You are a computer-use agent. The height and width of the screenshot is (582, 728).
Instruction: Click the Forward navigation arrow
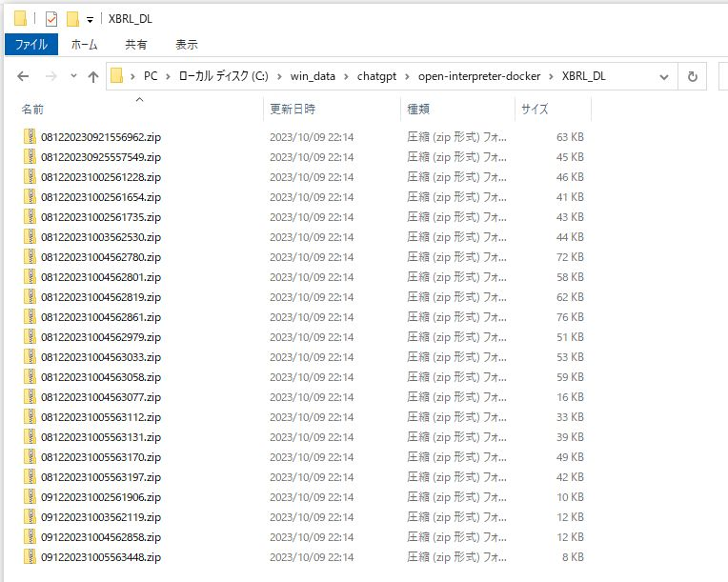pyautogui.click(x=51, y=76)
